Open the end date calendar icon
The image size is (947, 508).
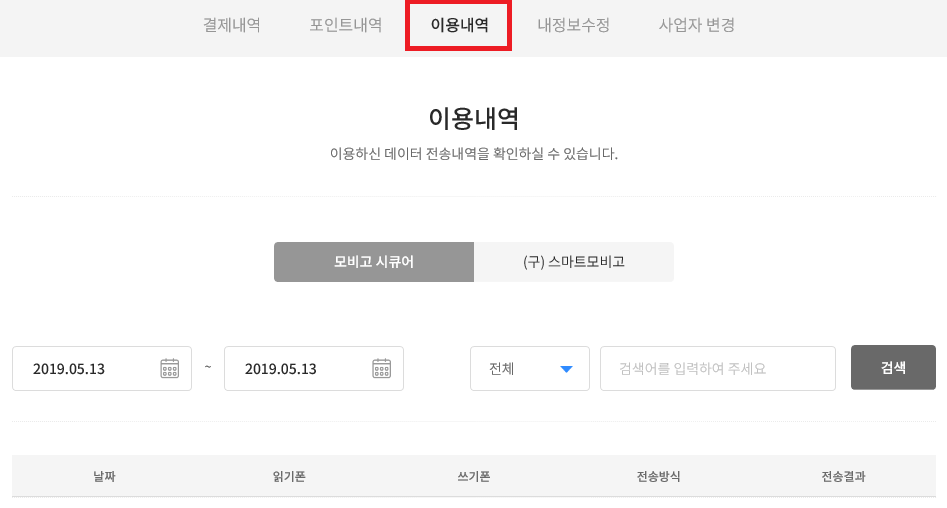(382, 368)
